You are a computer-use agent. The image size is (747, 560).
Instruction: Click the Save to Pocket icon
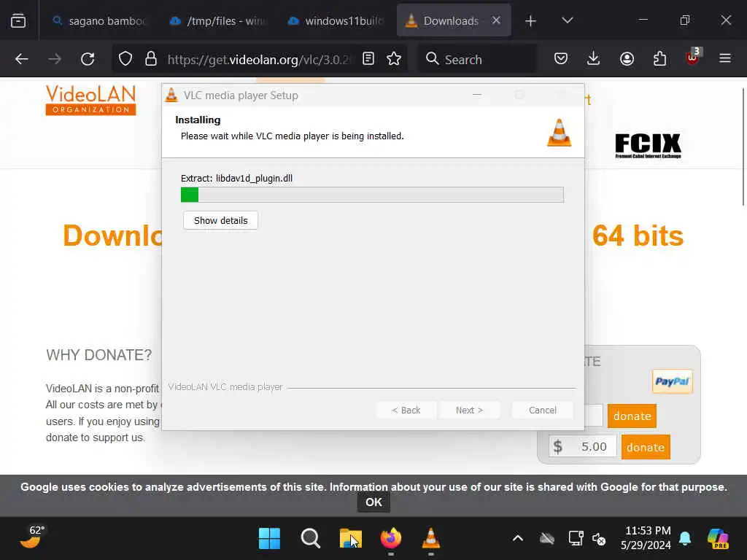[x=561, y=59]
